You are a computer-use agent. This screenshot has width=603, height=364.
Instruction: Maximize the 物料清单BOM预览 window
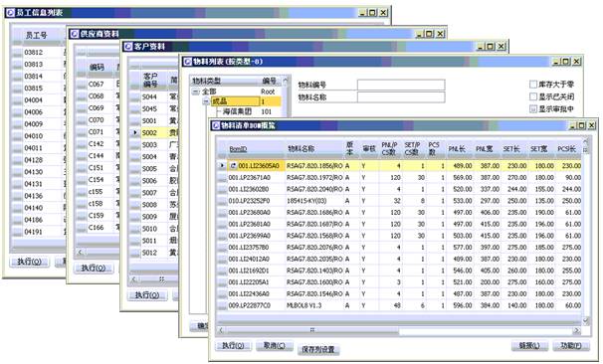(582, 125)
